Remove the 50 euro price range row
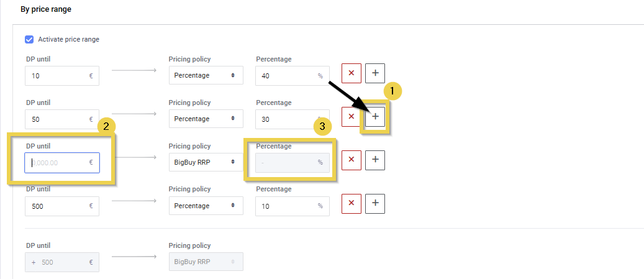 pos(351,117)
